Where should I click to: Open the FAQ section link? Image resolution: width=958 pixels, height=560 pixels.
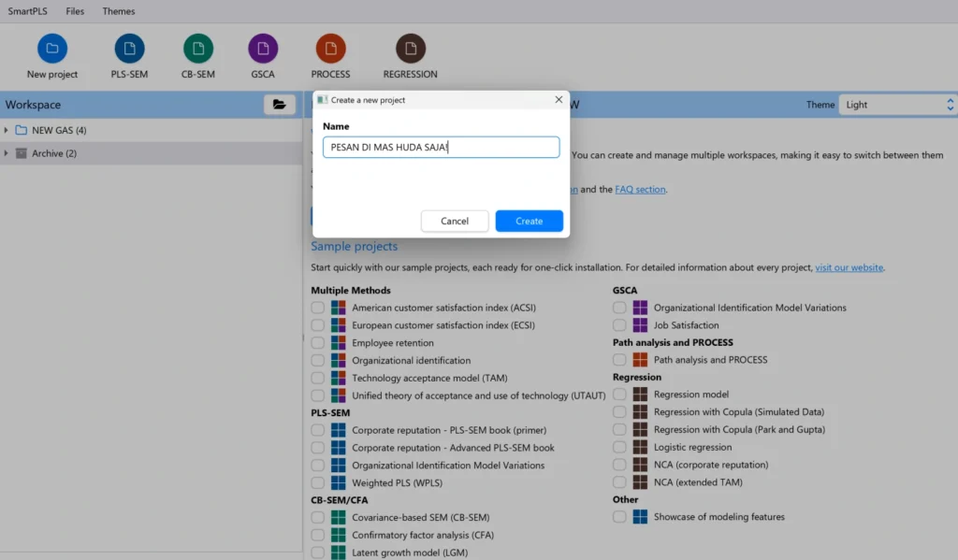pos(640,189)
